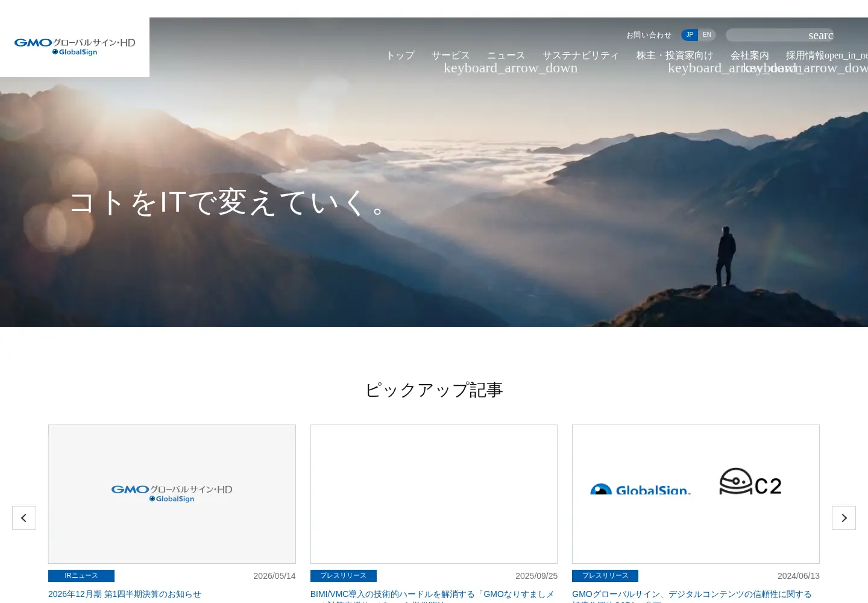Viewport: 868px width, 603px height.
Task: Click the IRニュース category tag
Action: click(81, 576)
